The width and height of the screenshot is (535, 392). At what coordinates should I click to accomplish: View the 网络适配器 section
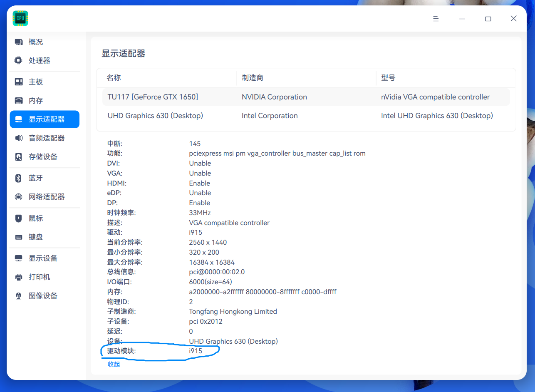click(x=45, y=197)
